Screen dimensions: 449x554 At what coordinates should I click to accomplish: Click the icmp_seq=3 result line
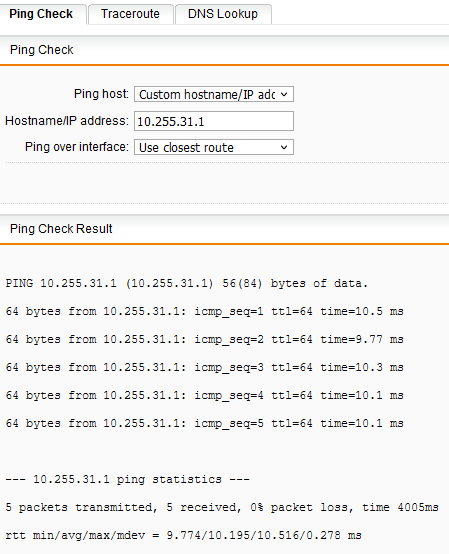(x=205, y=367)
